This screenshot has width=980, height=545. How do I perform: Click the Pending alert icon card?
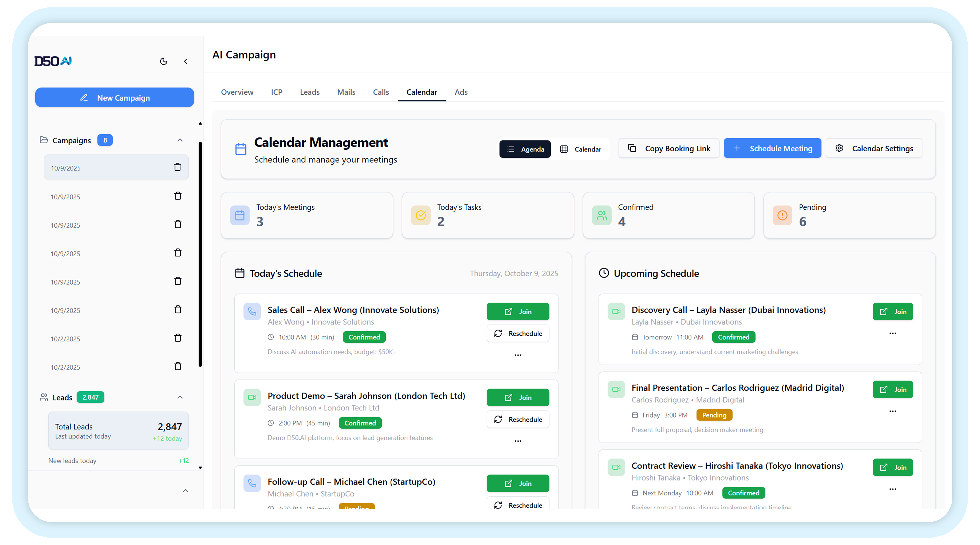pos(782,215)
